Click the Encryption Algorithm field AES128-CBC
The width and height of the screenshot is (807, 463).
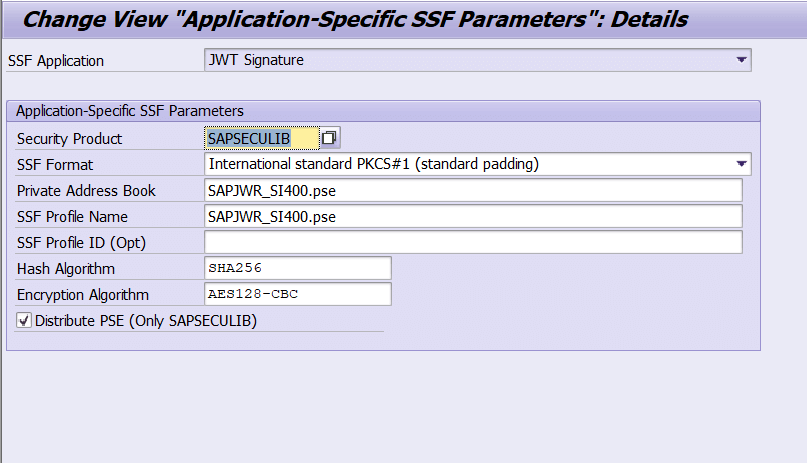[298, 294]
